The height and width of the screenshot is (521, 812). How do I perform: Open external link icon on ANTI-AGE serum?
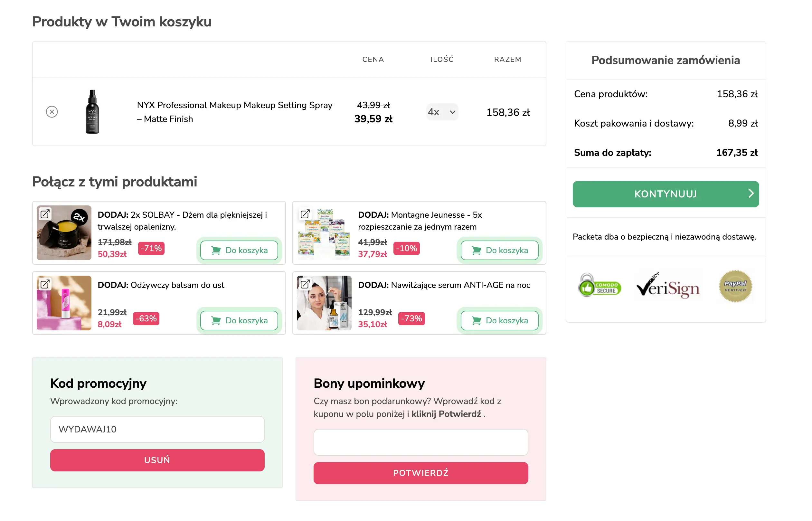[x=305, y=284]
